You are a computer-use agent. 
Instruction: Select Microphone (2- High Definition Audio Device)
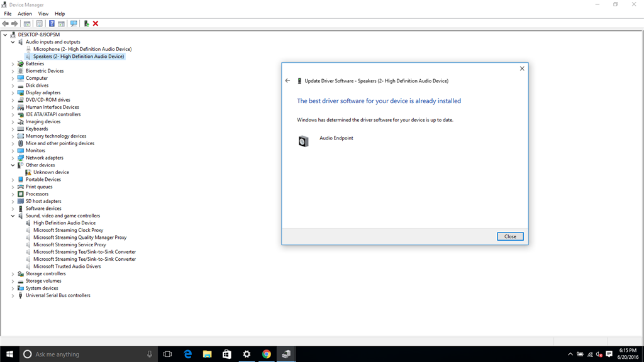(x=82, y=49)
